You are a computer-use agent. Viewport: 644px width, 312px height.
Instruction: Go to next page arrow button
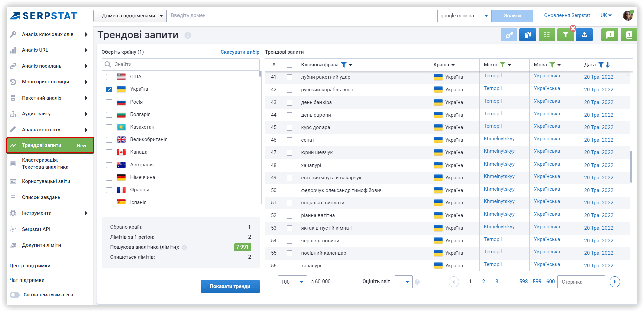click(x=615, y=282)
